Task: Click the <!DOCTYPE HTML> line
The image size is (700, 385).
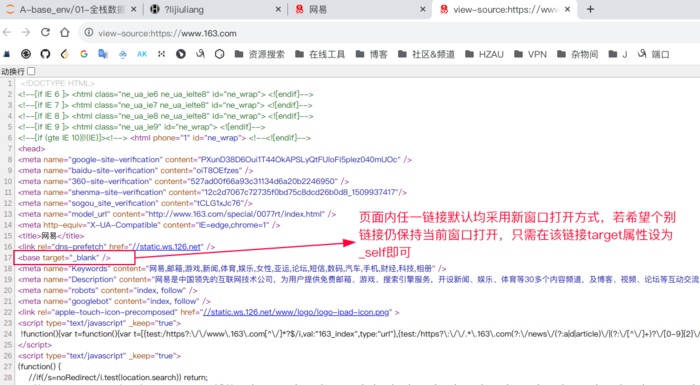Action: (57, 84)
